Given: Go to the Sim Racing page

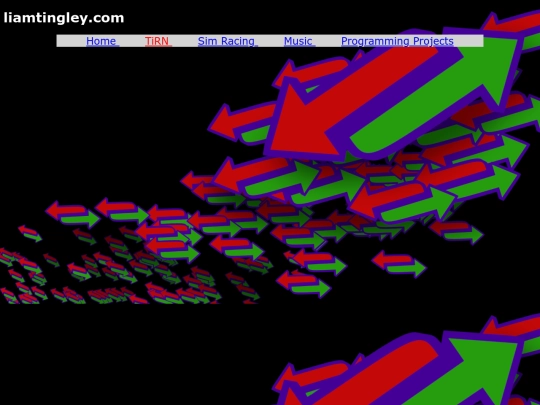Looking at the screenshot, I should pos(228,41).
